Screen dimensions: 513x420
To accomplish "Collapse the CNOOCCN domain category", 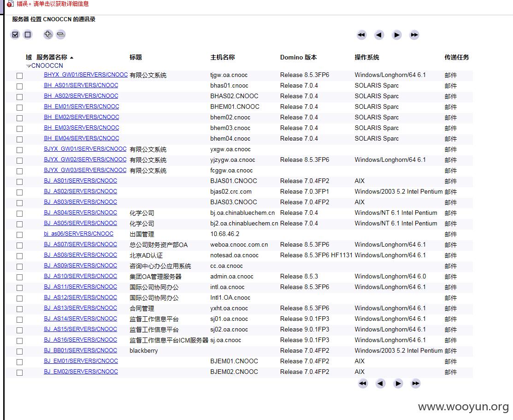I will (x=29, y=66).
